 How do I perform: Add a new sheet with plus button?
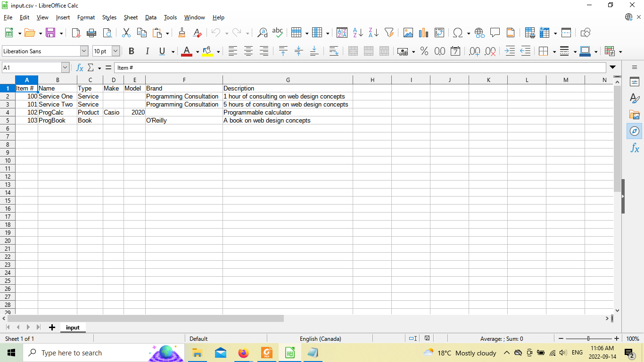point(52,328)
